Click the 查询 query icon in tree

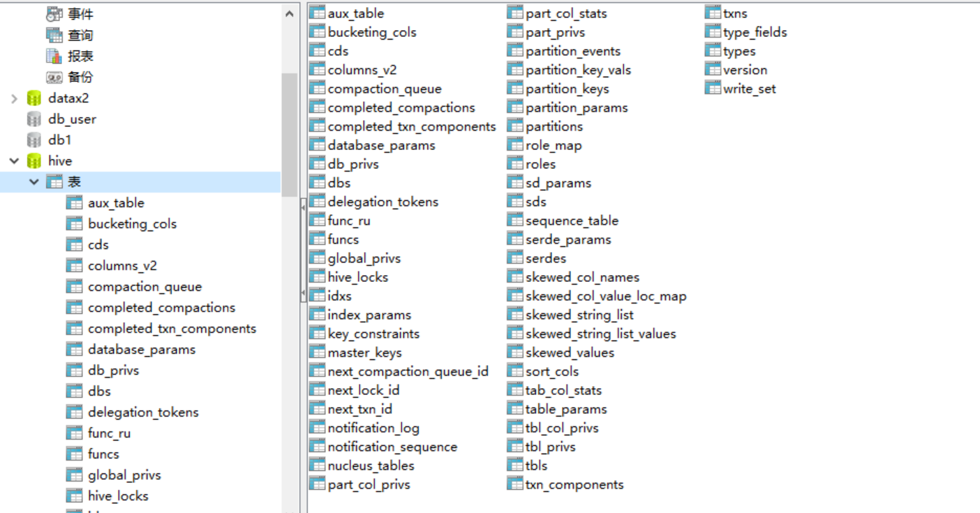point(54,35)
